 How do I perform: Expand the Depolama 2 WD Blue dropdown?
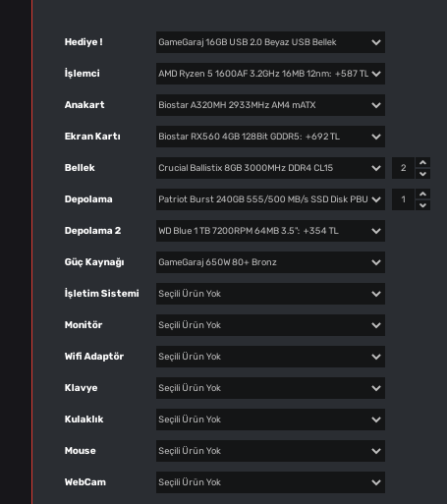pos(270,231)
